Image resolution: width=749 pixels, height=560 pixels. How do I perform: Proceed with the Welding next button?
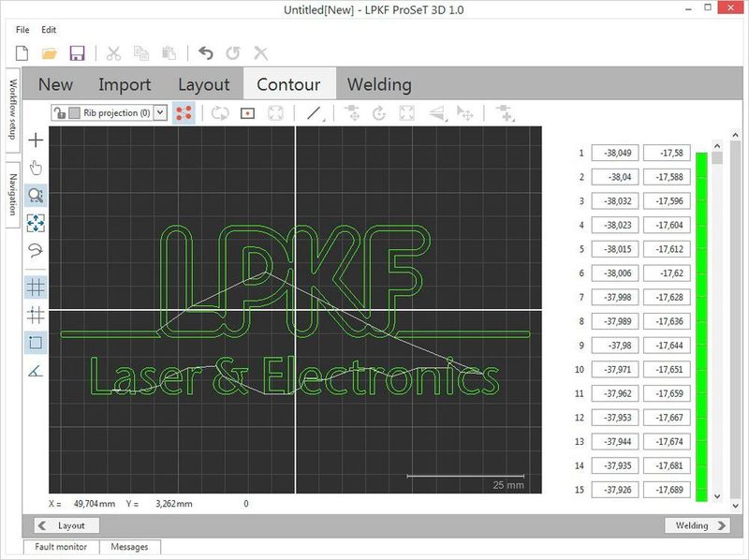click(698, 525)
